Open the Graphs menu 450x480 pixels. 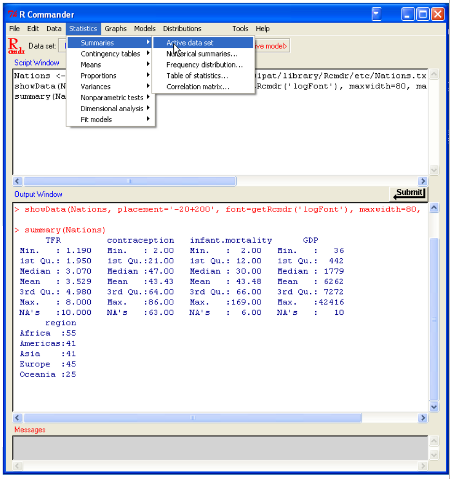tap(115, 29)
